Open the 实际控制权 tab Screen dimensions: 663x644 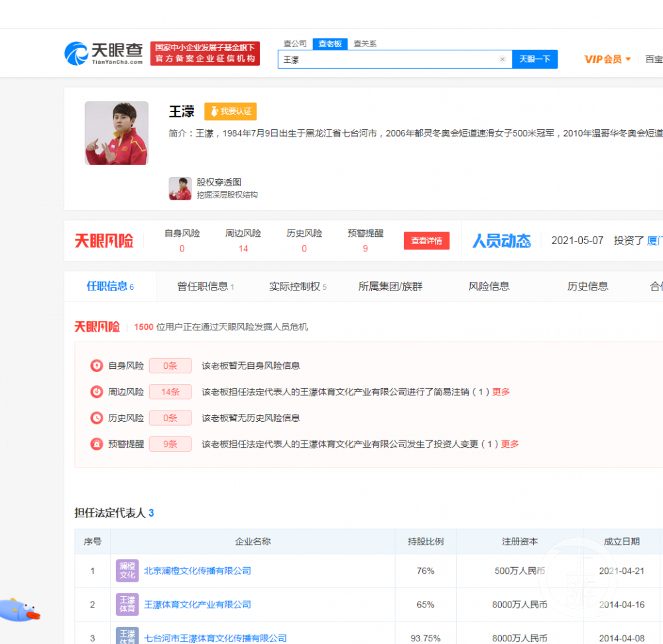point(294,286)
